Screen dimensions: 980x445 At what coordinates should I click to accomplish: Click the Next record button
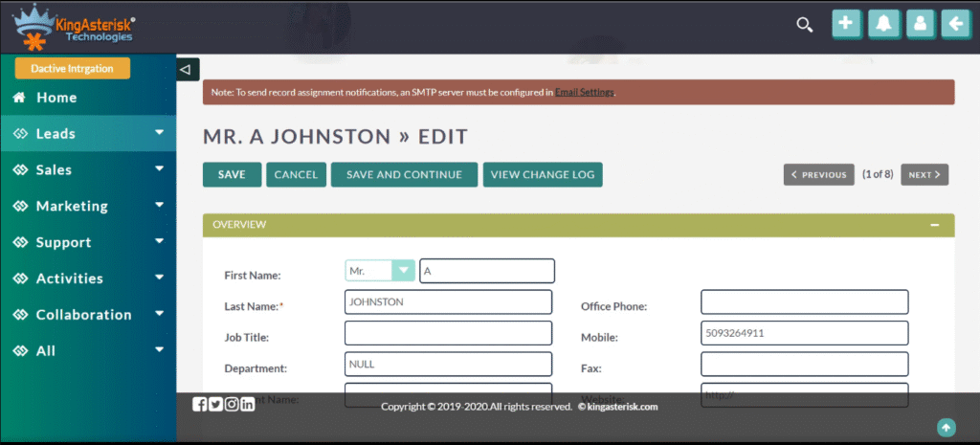pos(924,175)
